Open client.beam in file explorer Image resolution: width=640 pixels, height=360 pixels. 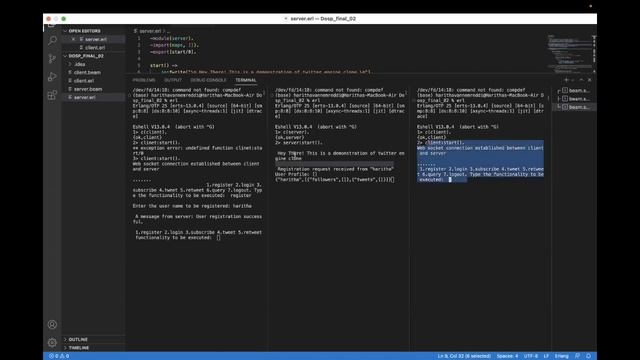(x=93, y=72)
